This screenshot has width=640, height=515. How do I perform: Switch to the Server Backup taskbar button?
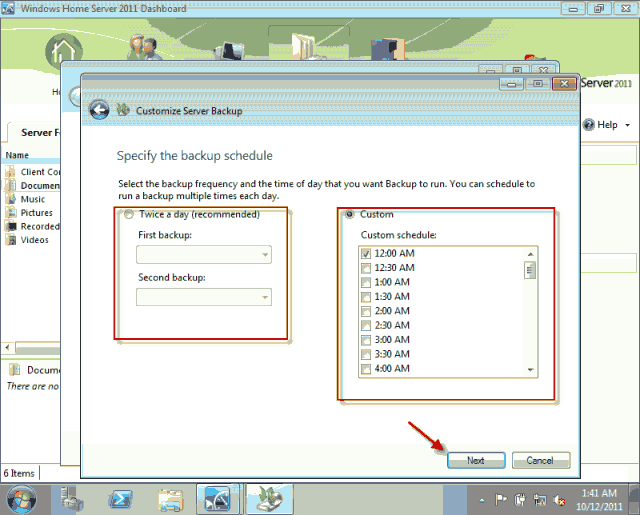(269, 499)
